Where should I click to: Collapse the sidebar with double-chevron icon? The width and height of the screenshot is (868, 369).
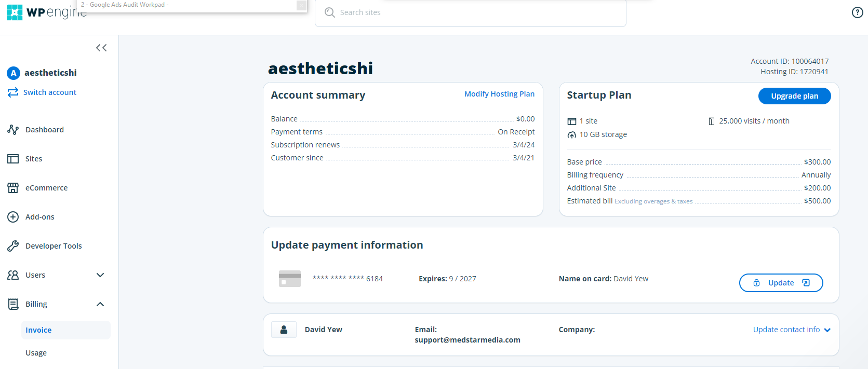tap(101, 48)
